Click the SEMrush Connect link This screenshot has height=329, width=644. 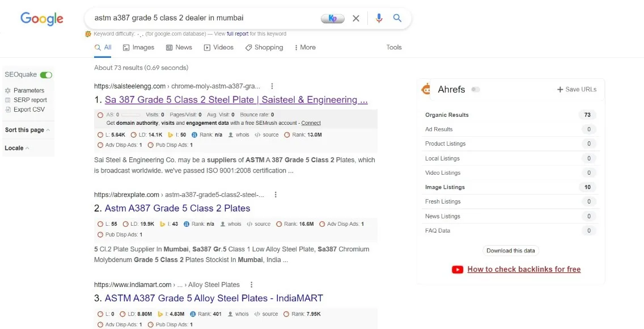coord(311,123)
